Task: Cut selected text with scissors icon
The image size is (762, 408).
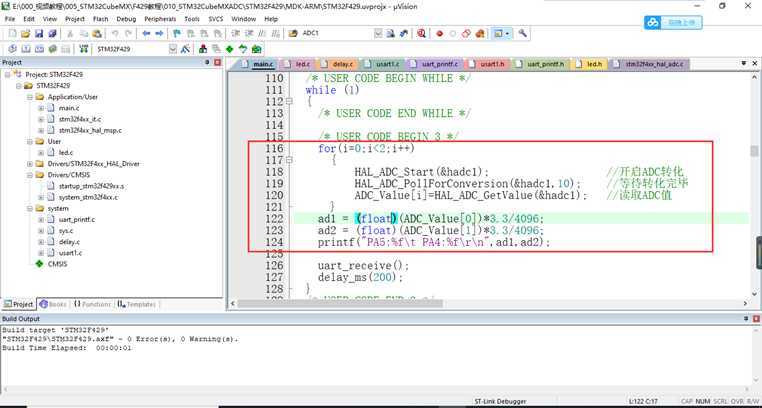Action: [70, 34]
